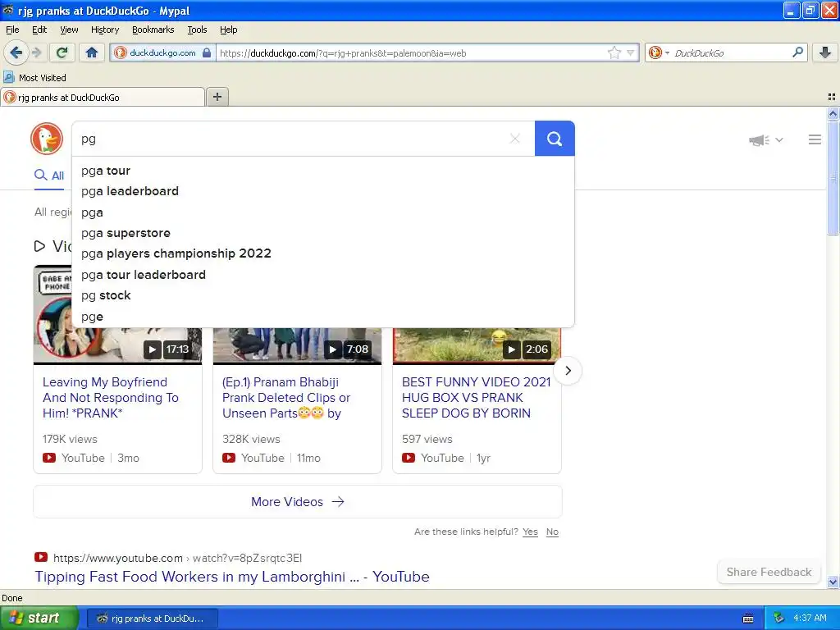The width and height of the screenshot is (840, 630).
Task: Choose suggestion 'pga tour leaderboard'
Action: 323,274
